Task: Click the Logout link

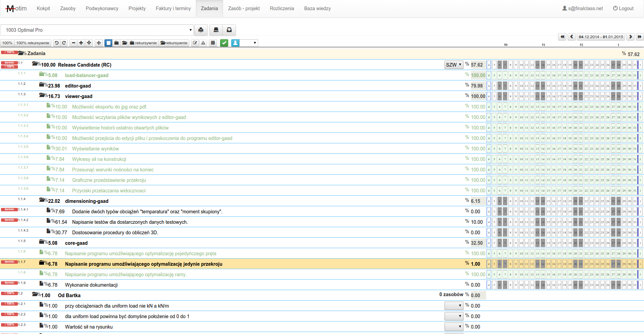Action: pos(623,8)
